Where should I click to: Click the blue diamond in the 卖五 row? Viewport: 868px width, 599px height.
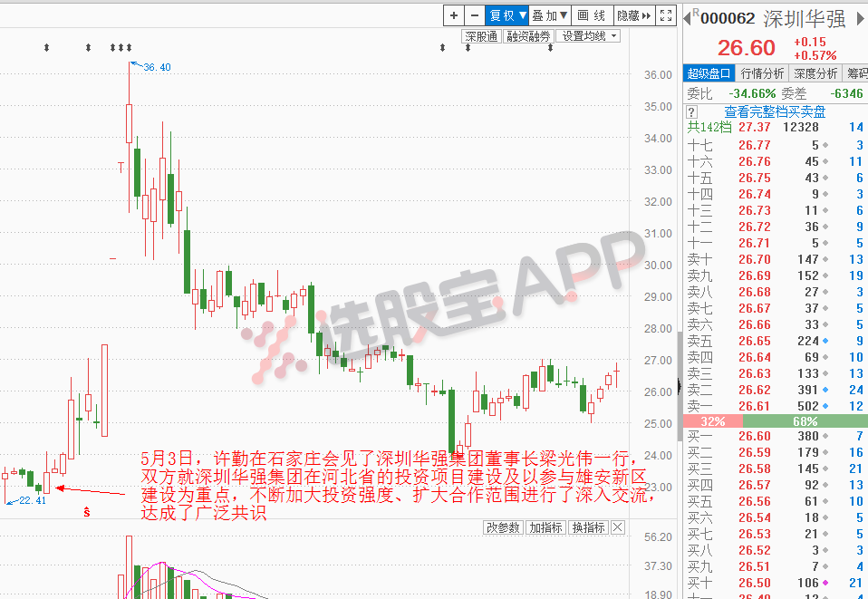[x=825, y=341]
